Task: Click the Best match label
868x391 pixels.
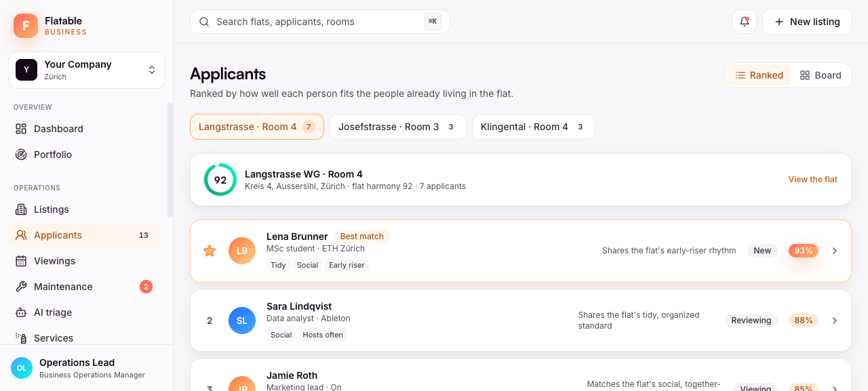Action: [x=361, y=236]
